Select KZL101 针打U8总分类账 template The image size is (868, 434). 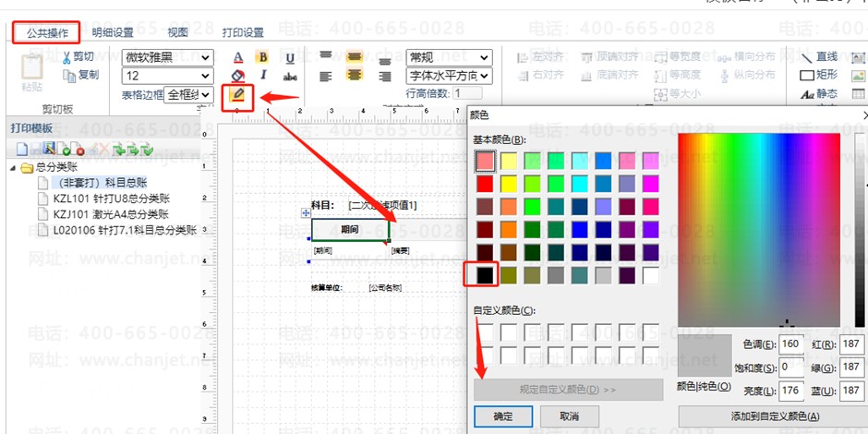coord(111,199)
